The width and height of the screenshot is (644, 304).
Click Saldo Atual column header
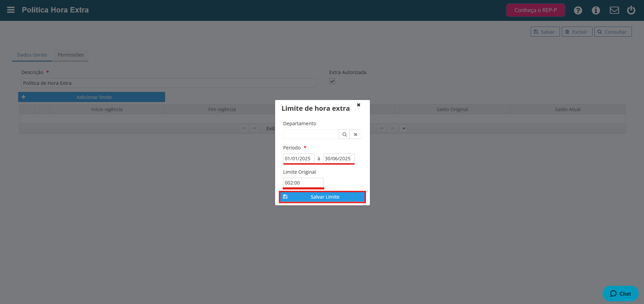[x=568, y=109]
